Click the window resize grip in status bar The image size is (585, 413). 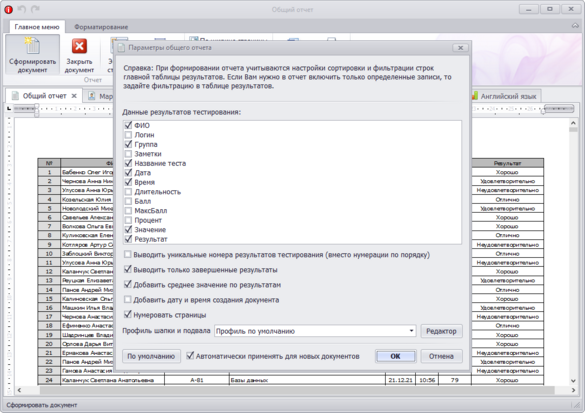576,405
